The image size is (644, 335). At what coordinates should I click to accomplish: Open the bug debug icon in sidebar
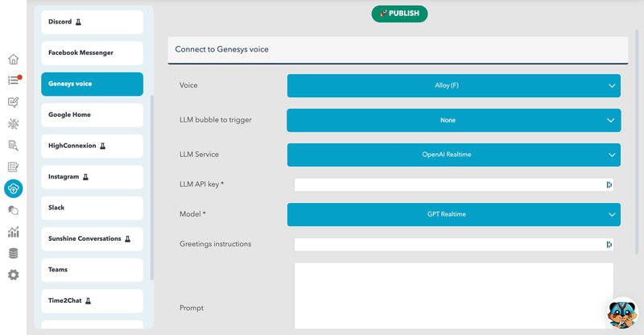(x=13, y=124)
